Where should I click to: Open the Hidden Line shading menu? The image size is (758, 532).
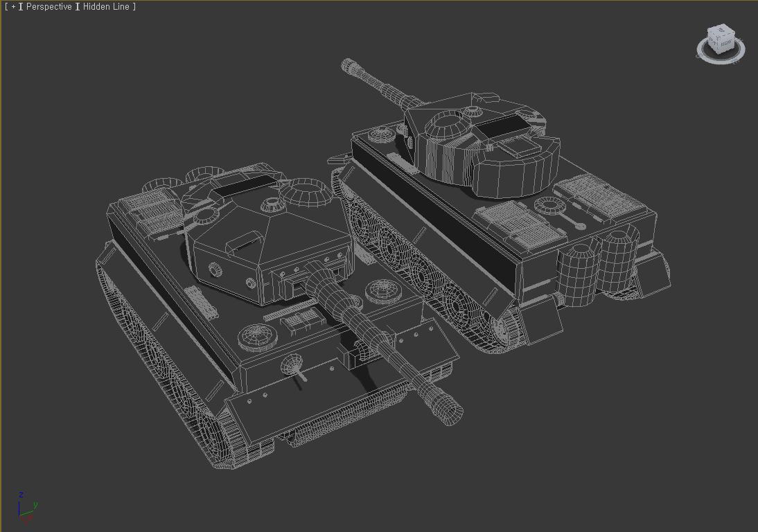(x=106, y=7)
